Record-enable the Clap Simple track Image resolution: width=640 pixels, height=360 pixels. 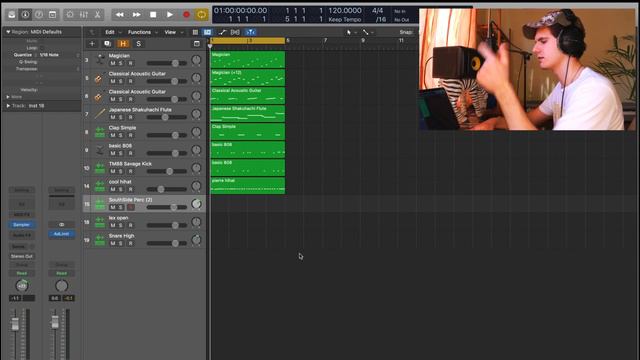131,135
